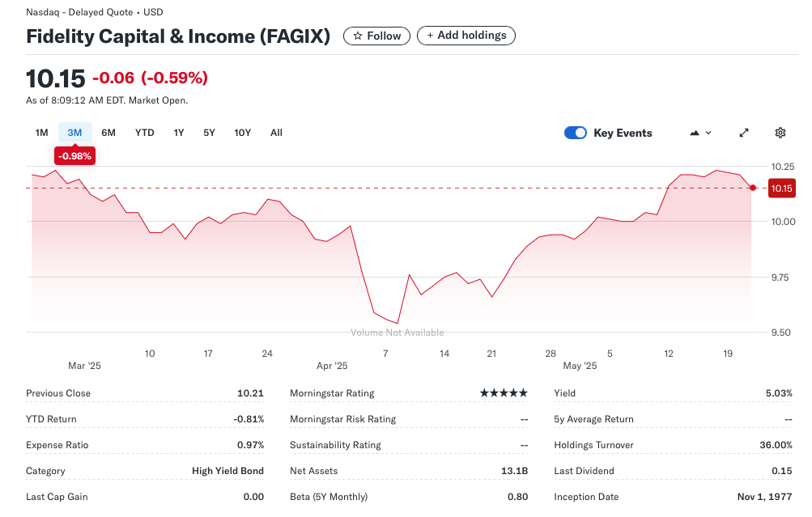Click the Yield value 5.03%
This screenshot has width=812, height=517.
coord(779,393)
